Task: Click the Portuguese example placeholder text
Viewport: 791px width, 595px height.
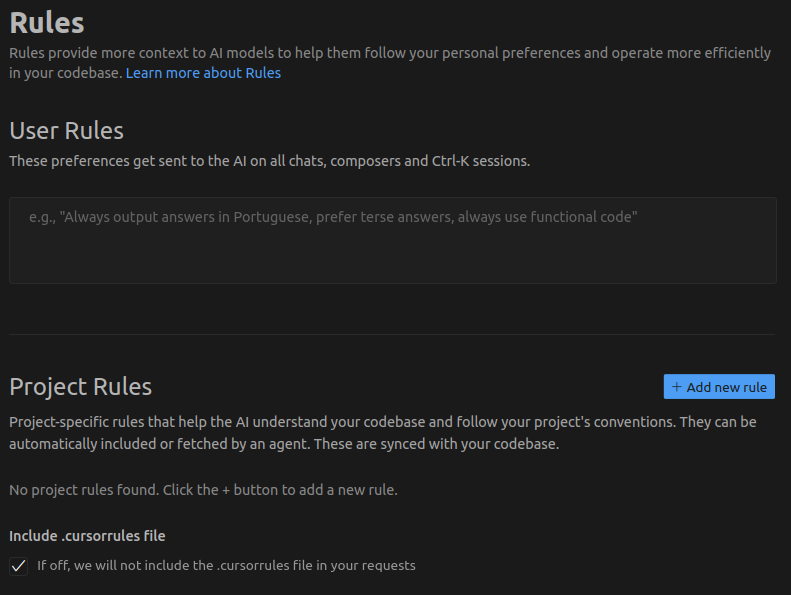Action: [x=333, y=217]
